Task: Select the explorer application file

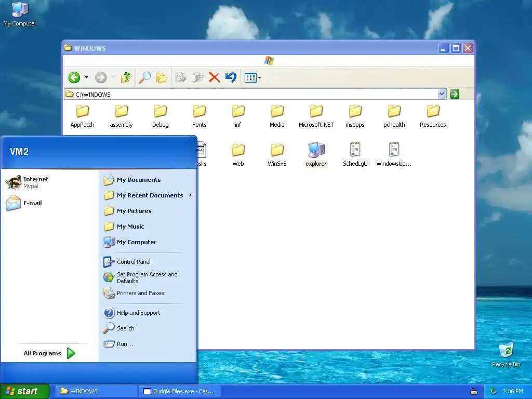Action: pos(316,154)
